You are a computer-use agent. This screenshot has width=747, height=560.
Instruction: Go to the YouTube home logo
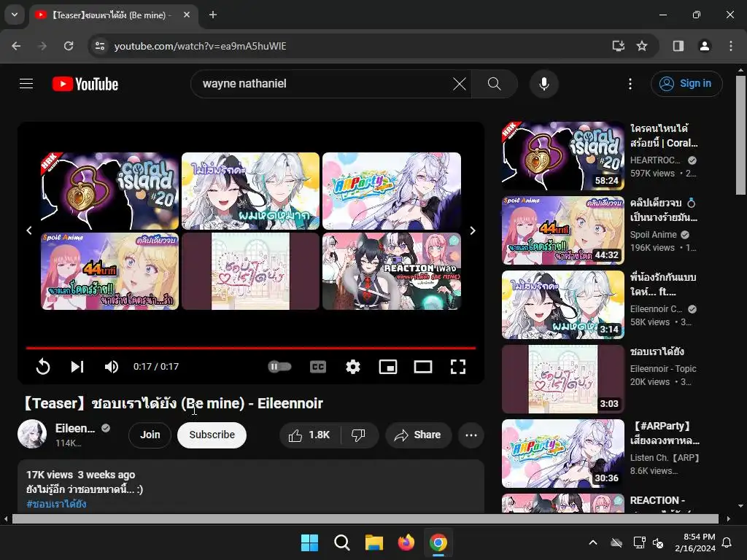tap(85, 84)
